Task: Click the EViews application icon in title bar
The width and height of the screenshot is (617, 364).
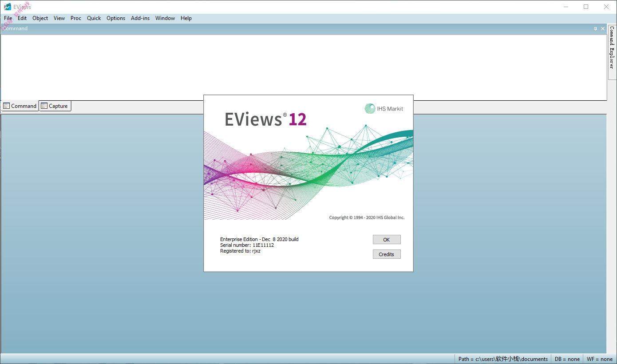Action: [x=8, y=7]
